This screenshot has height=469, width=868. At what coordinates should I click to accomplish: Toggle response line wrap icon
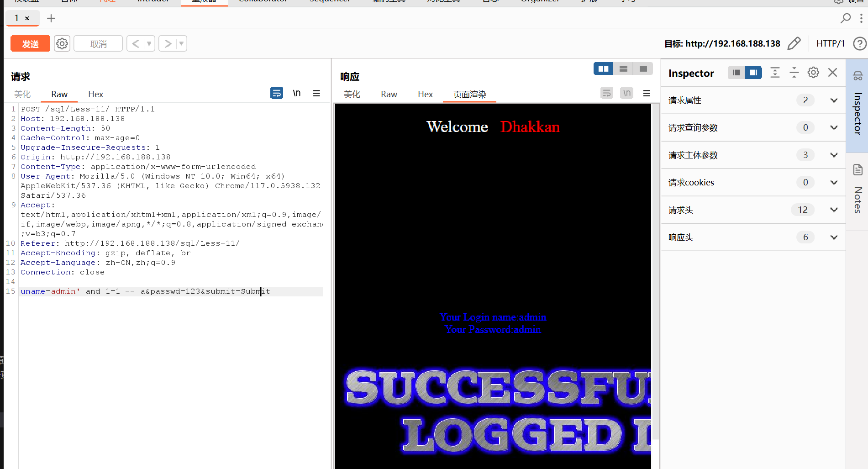point(607,93)
